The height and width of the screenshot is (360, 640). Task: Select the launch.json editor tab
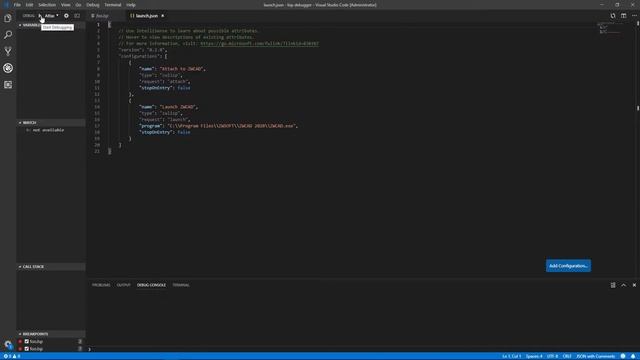tap(147, 16)
